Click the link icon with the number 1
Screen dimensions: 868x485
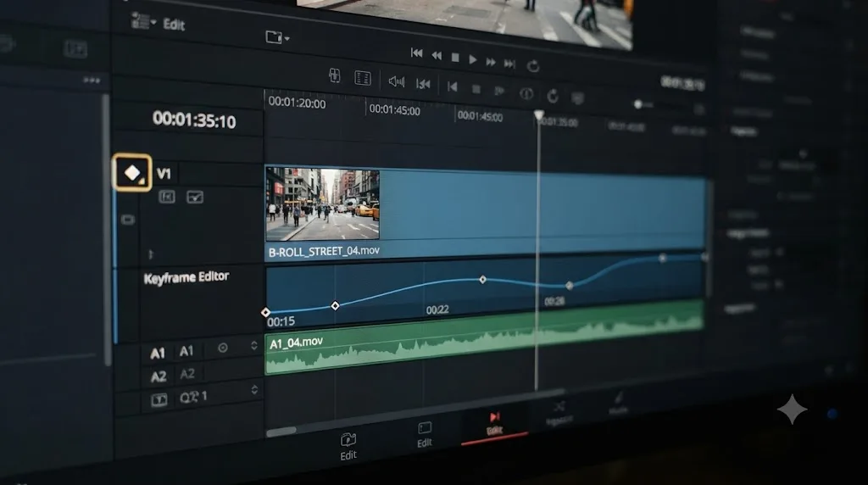pyautogui.click(x=193, y=397)
